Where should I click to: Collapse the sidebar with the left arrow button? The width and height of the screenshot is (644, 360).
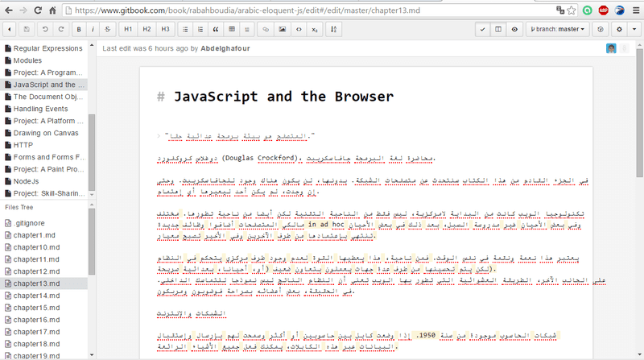(x=10, y=29)
